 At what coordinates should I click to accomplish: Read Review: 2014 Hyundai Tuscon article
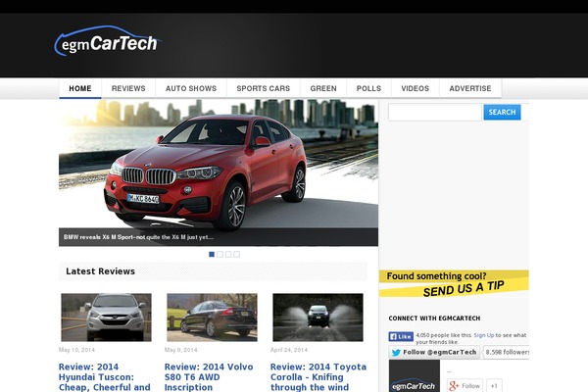[105, 377]
